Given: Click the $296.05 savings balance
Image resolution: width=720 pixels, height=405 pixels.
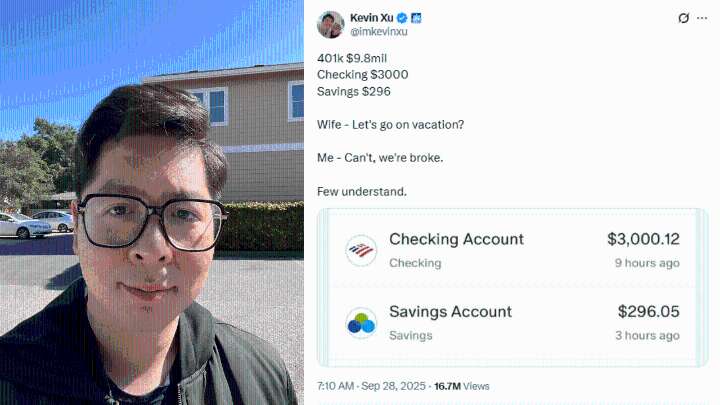Looking at the screenshot, I should [648, 311].
